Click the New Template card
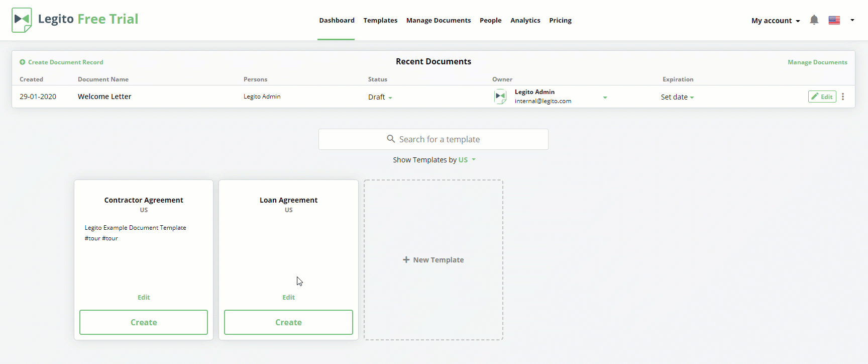This screenshot has height=364, width=868. coord(433,260)
